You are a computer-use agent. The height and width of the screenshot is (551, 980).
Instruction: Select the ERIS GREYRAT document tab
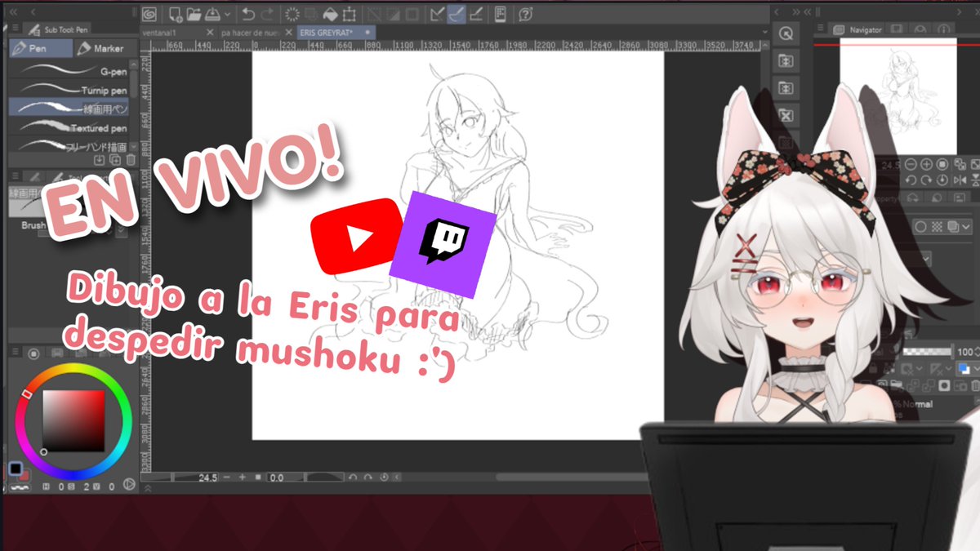tap(335, 32)
